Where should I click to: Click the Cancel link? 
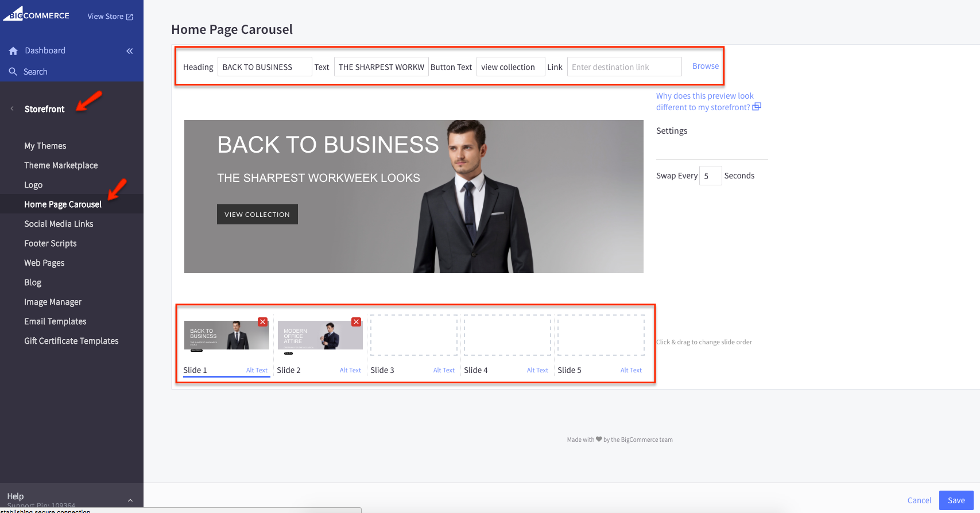[919, 500]
